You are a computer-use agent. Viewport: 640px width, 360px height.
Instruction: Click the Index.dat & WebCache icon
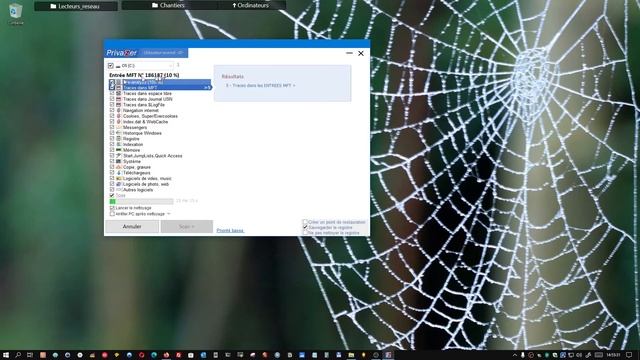coord(119,122)
